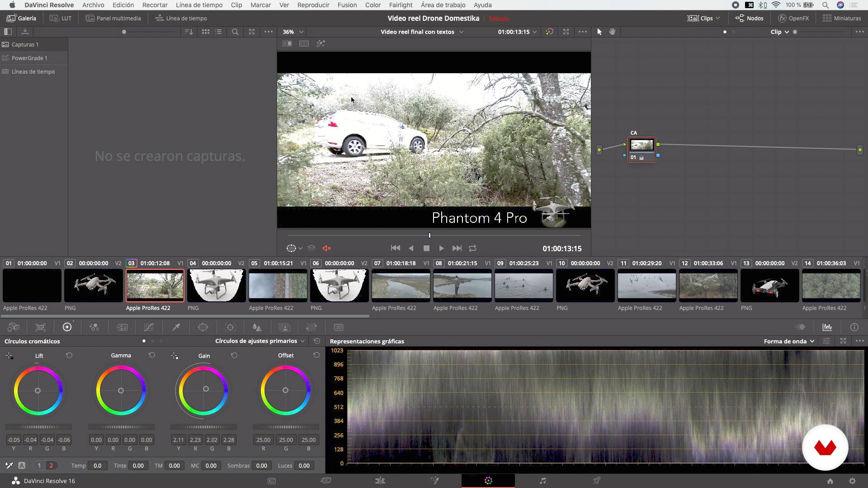Select the Color Wheels palette icon
868x488 pixels.
point(67,327)
